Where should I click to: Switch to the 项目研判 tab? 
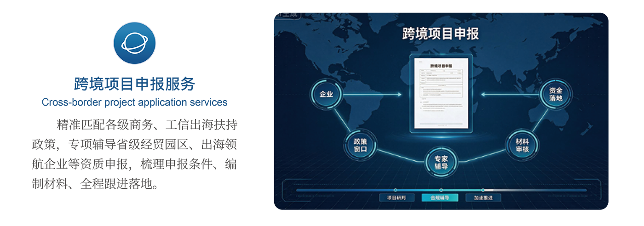(x=396, y=198)
